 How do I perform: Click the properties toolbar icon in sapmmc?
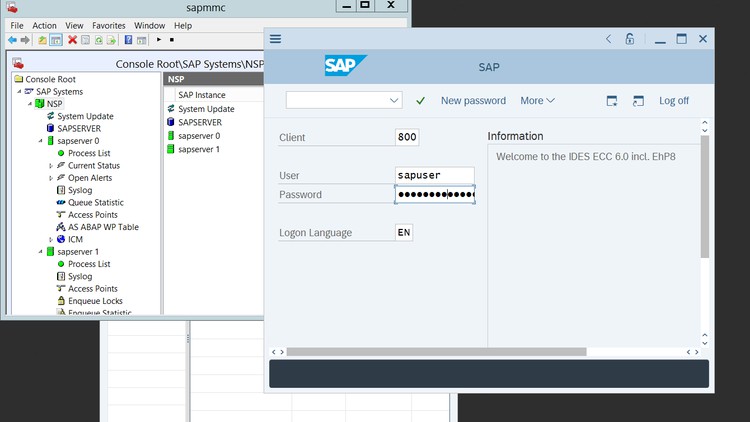86,40
